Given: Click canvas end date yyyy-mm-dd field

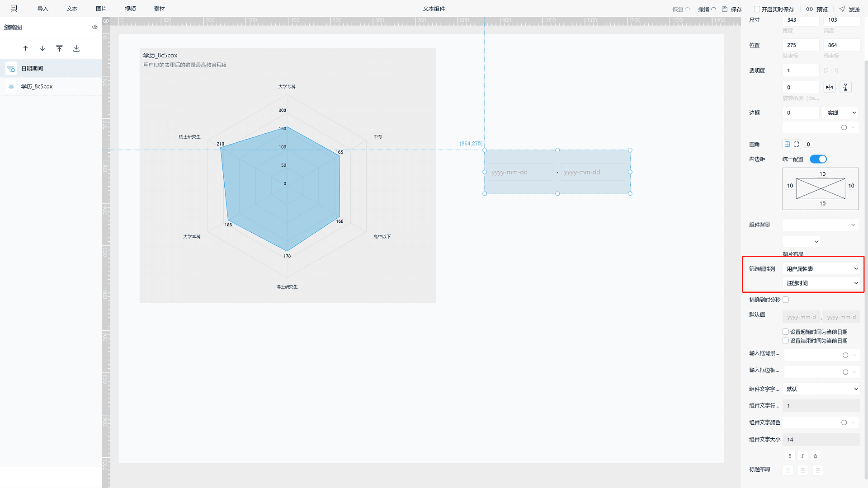Looking at the screenshot, I should coord(594,172).
